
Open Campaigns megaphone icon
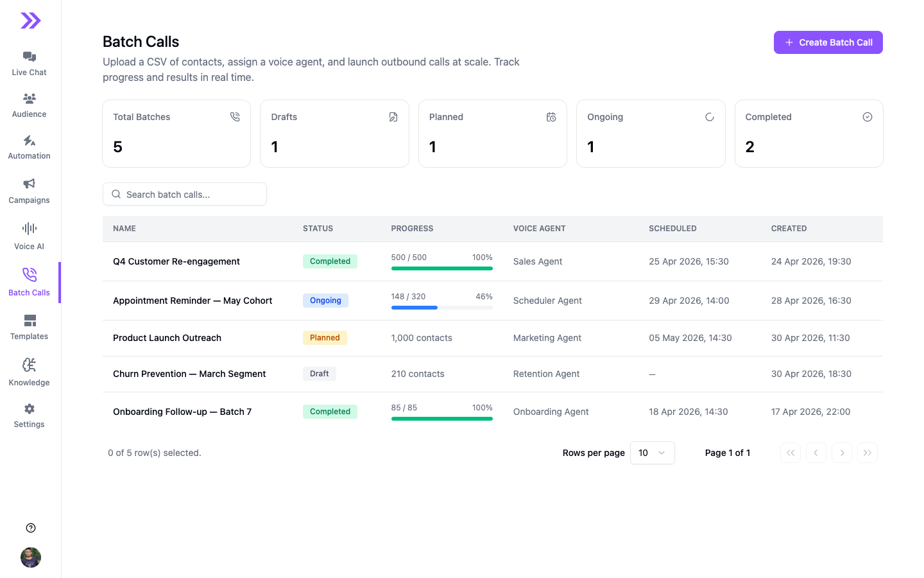[30, 184]
